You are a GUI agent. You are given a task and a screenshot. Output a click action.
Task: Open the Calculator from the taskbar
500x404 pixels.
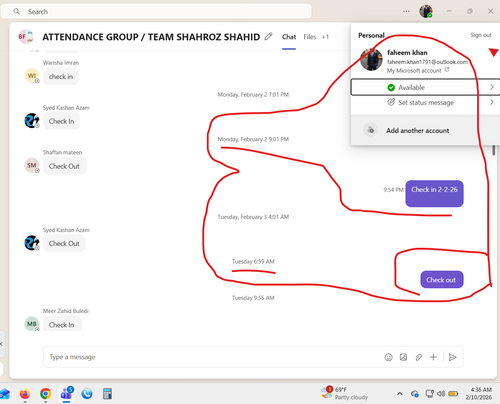[x=107, y=394]
